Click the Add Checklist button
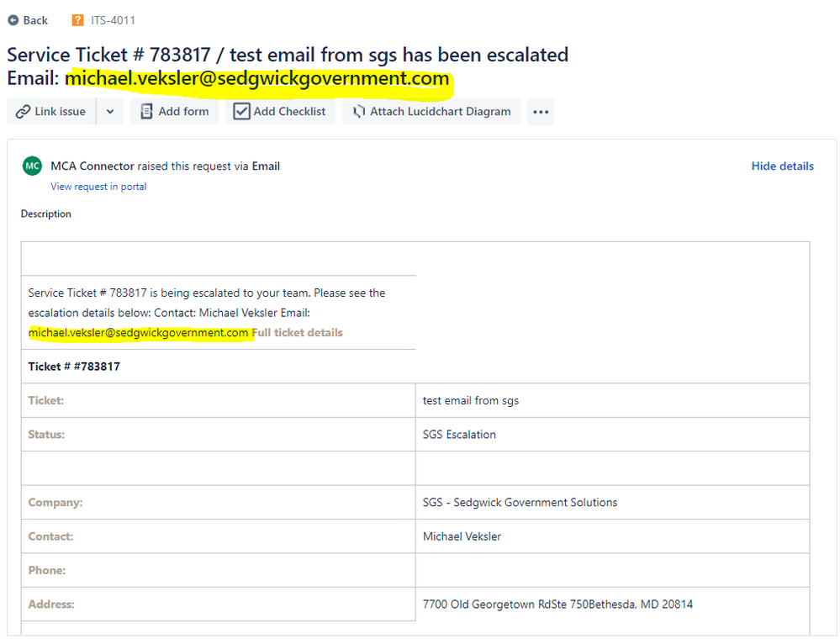 (280, 112)
